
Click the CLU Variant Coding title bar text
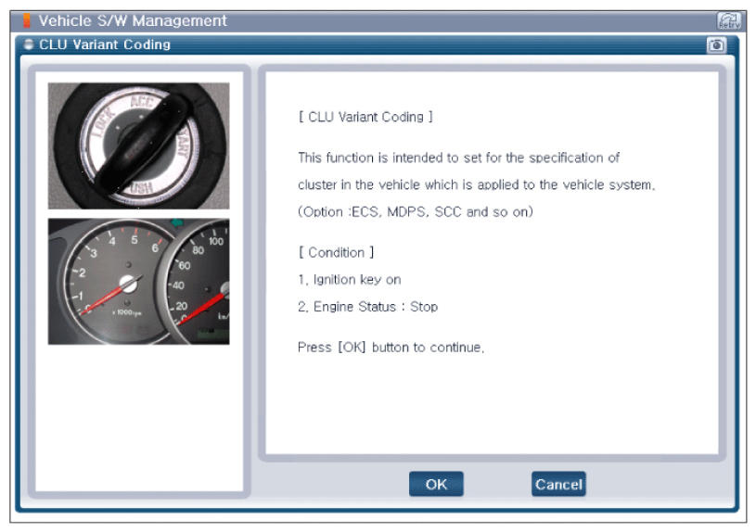104,44
